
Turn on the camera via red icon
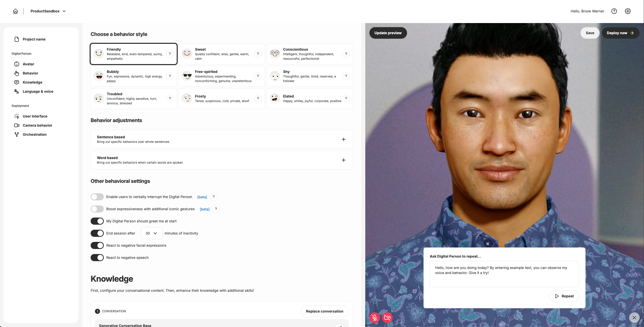(x=387, y=317)
